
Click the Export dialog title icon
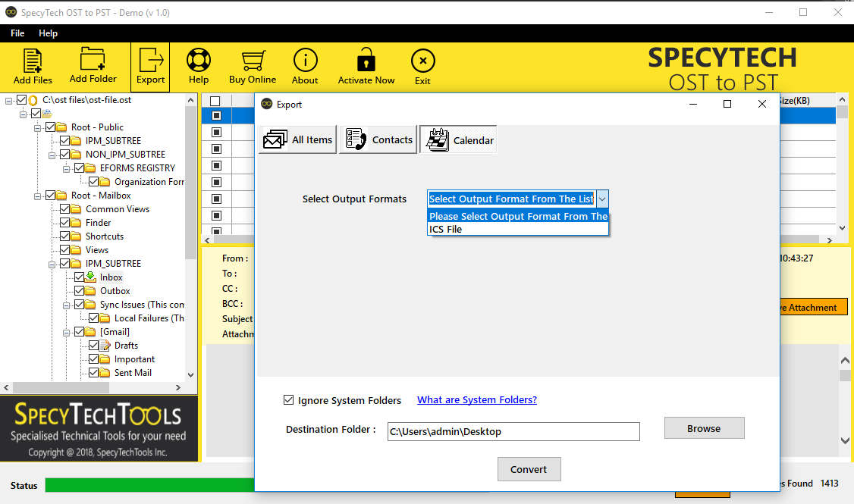click(266, 104)
